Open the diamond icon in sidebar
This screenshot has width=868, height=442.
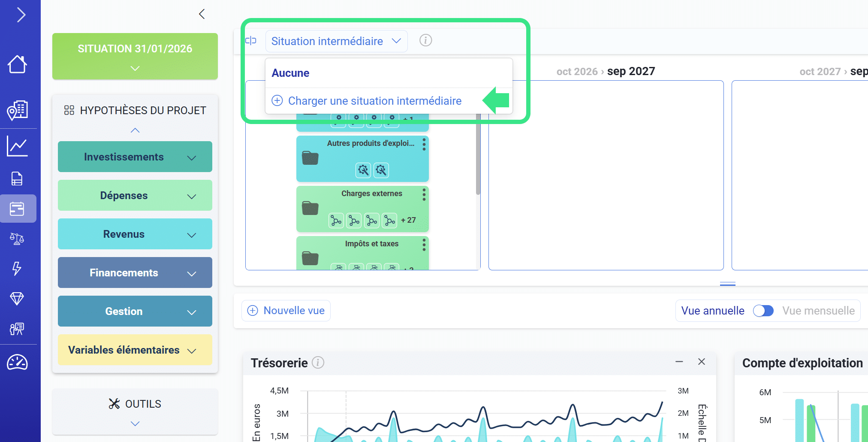pos(17,298)
